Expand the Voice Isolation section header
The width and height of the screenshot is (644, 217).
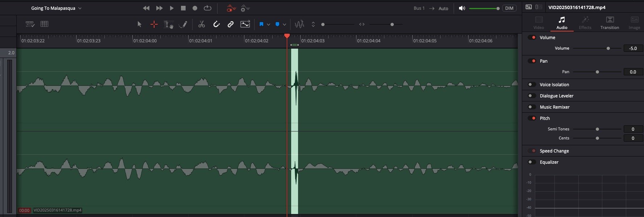click(x=554, y=84)
